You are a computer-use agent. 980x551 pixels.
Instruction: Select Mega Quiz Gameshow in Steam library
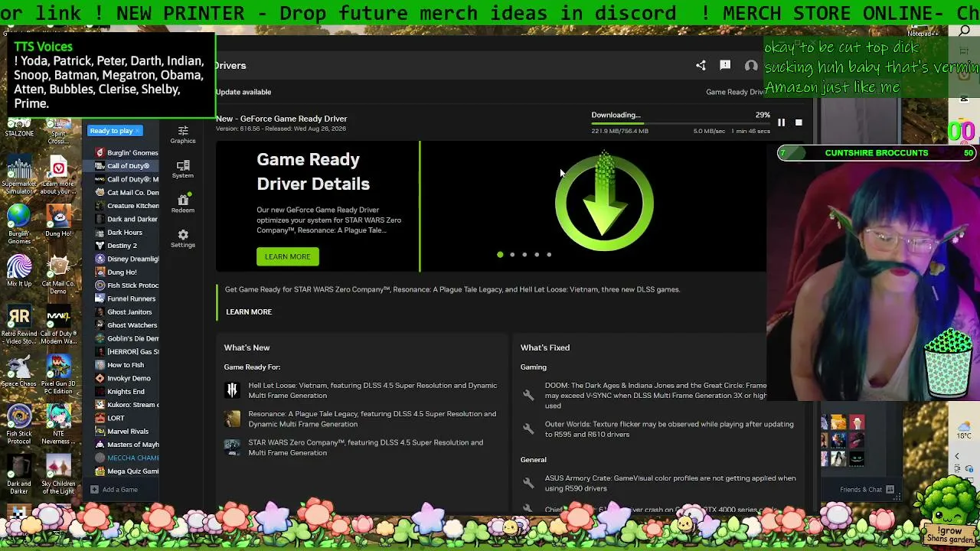[126, 471]
